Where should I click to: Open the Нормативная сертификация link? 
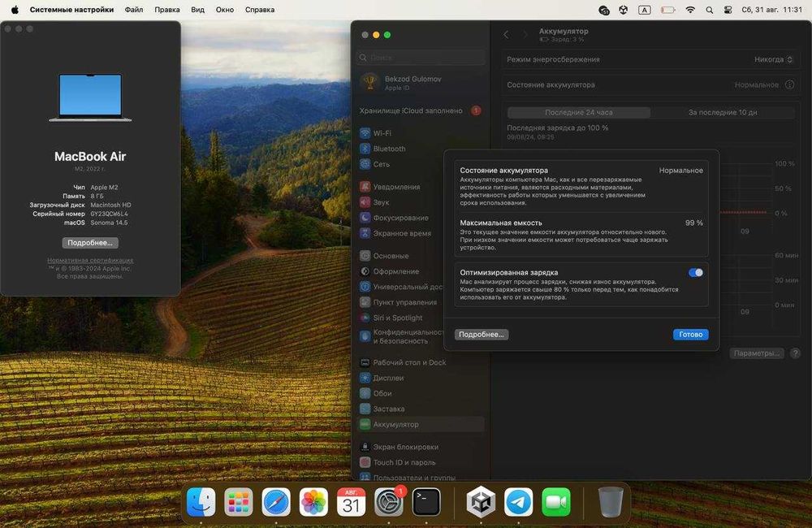point(90,260)
